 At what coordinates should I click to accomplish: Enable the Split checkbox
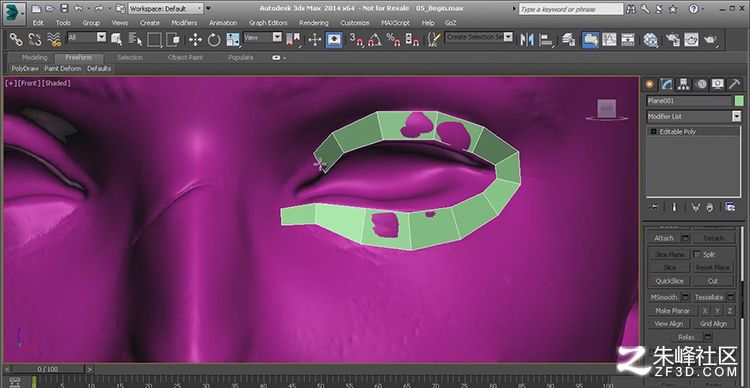pos(697,254)
